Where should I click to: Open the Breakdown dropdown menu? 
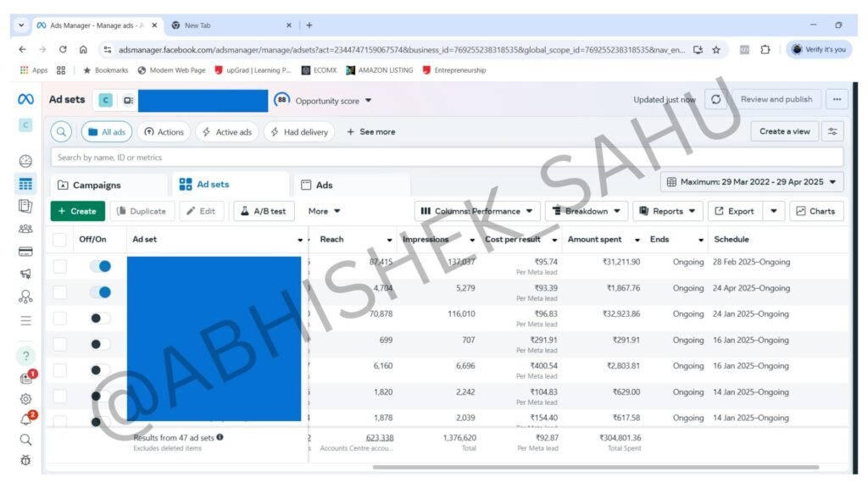[587, 211]
